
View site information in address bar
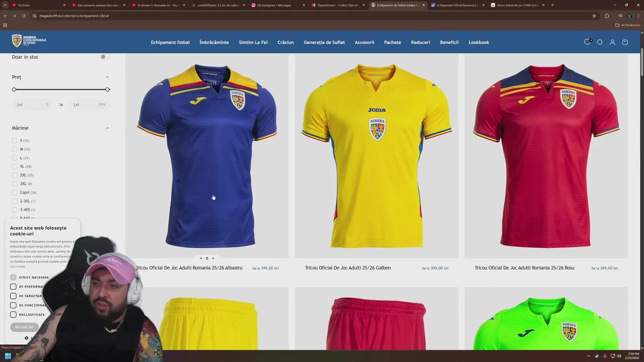[x=34, y=16]
